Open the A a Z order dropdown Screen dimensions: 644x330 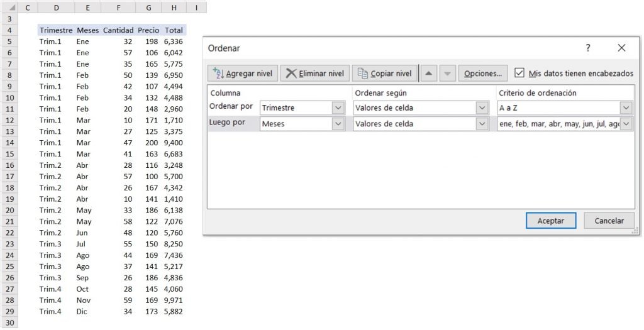coord(626,108)
